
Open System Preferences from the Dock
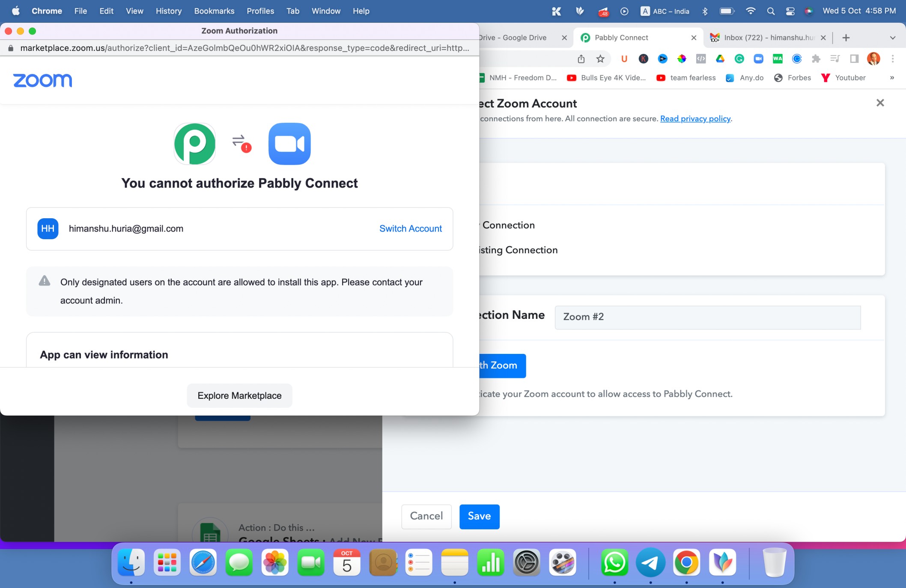coord(526,562)
